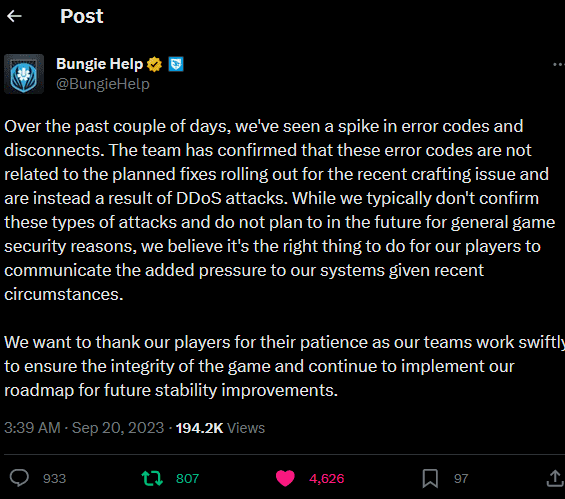The image size is (565, 499).
Task: Click the blue Bungie affiliate badge
Action: (176, 64)
